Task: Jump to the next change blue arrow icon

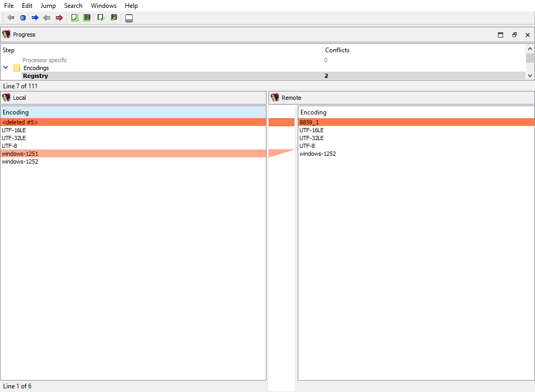Action: (x=35, y=17)
